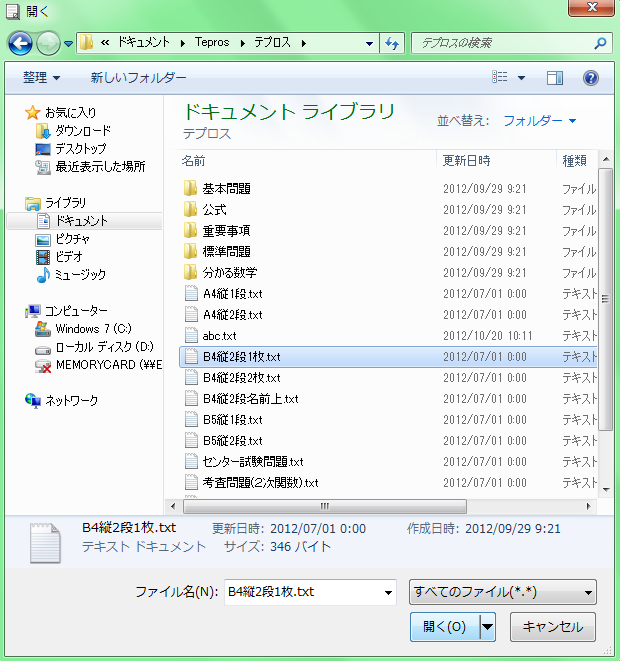Select file センター試験問題.txt
The height and width of the screenshot is (661, 620).
[388, 462]
